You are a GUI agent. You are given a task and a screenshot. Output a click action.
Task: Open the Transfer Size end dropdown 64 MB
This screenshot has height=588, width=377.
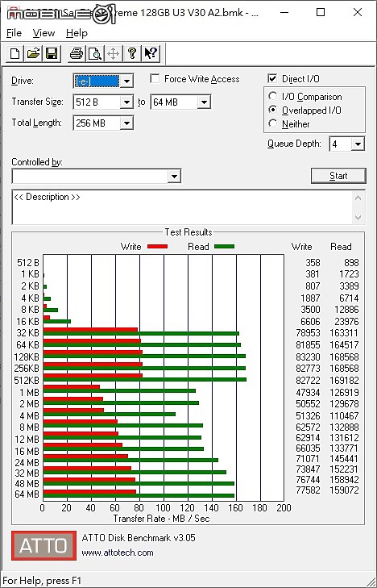204,102
